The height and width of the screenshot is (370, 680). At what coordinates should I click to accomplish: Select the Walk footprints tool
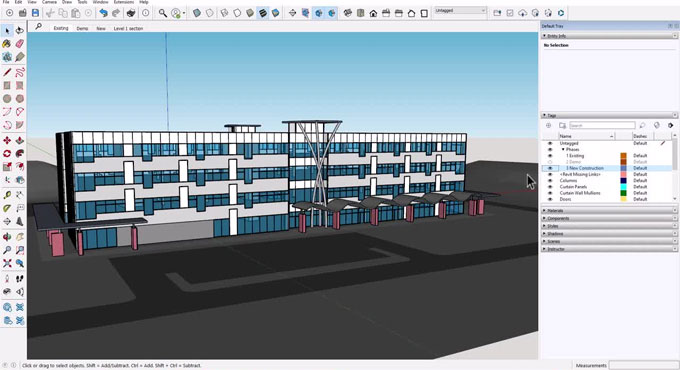(x=20, y=278)
